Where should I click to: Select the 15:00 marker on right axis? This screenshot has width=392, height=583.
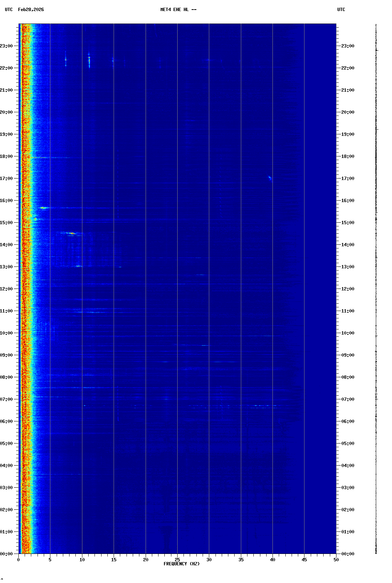pyautogui.click(x=348, y=223)
